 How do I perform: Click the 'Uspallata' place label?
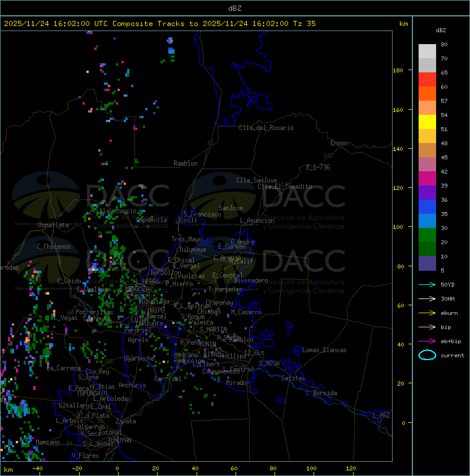[x=53, y=225]
